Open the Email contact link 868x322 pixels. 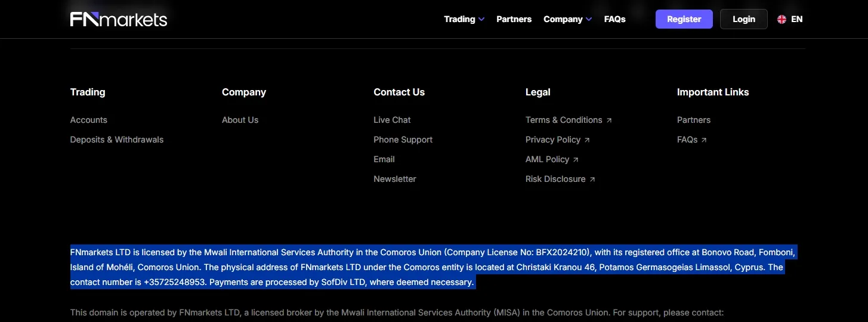point(384,159)
